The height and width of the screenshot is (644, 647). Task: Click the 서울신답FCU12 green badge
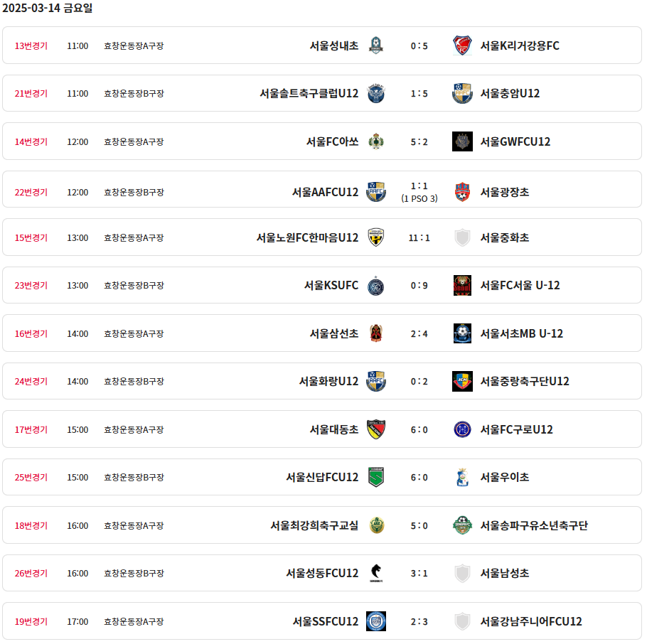click(375, 478)
